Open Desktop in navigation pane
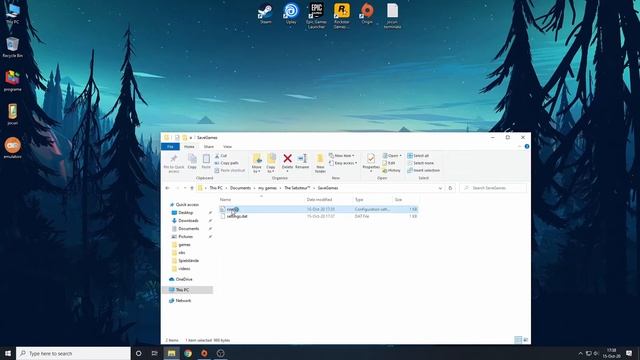The image size is (640, 360). (185, 213)
